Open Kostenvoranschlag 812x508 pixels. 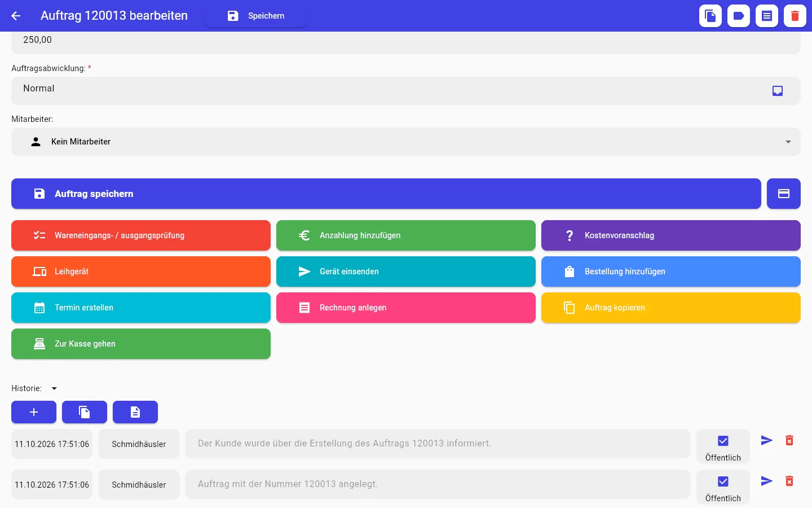671,235
